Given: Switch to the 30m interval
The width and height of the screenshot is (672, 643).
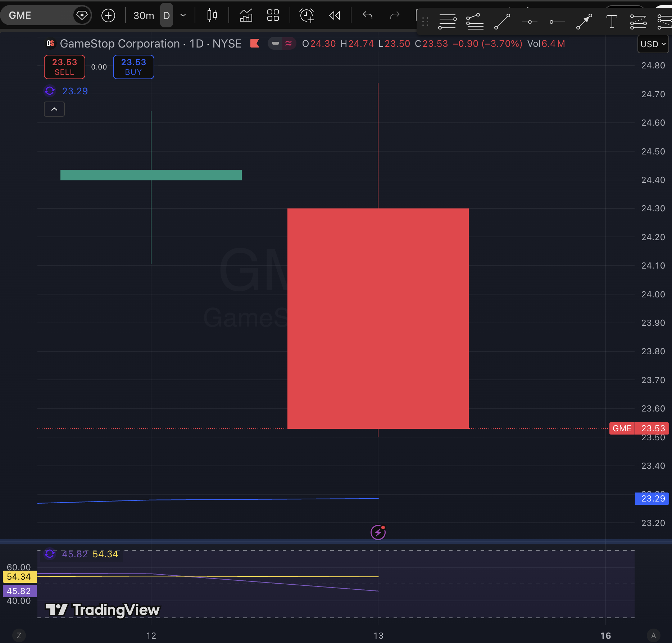Looking at the screenshot, I should coord(144,15).
